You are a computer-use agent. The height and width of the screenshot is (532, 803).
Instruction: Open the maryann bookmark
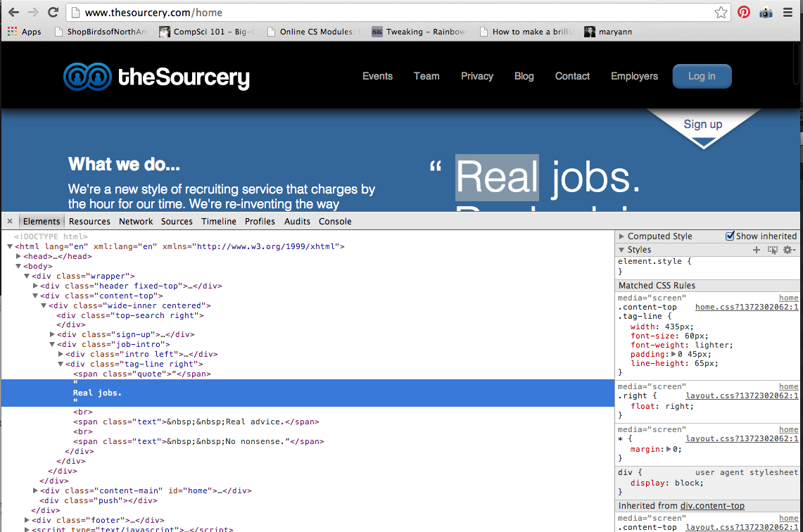[x=608, y=32]
